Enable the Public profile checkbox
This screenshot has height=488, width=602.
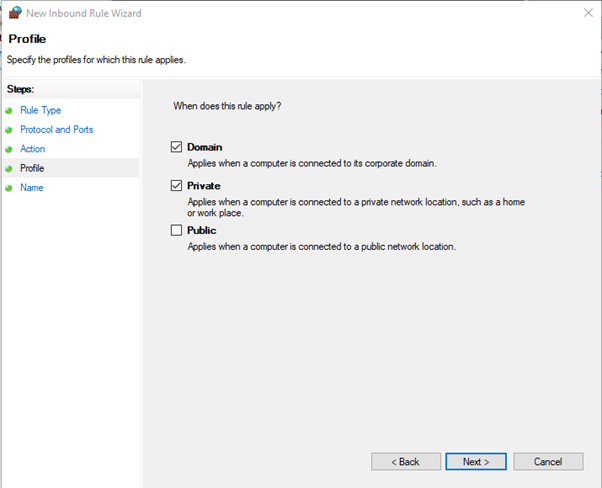point(176,230)
